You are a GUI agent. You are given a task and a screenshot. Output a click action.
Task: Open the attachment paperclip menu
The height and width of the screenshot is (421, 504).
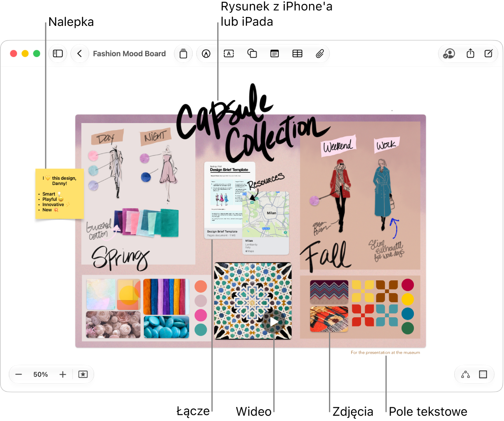tap(320, 54)
